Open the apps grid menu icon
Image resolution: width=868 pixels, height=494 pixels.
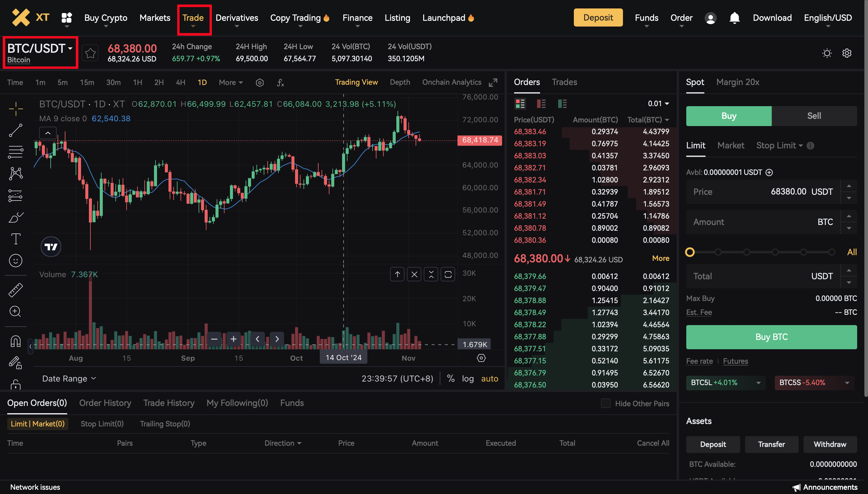pyautogui.click(x=66, y=17)
